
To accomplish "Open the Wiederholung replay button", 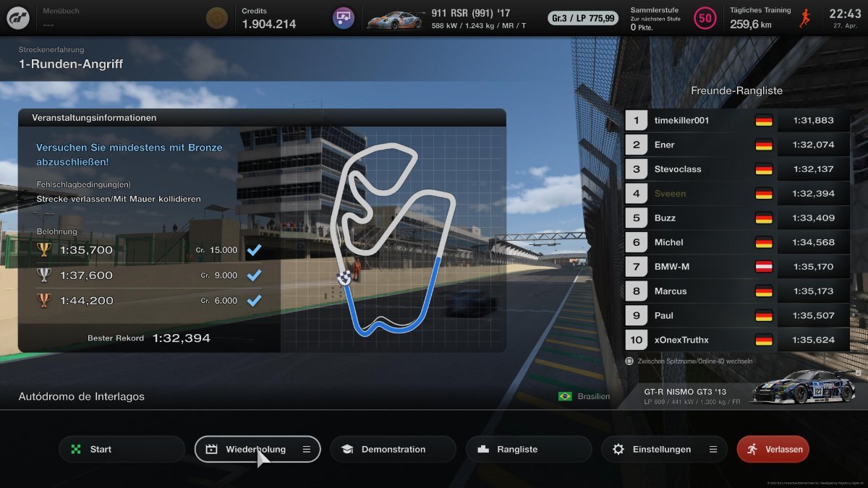I will click(x=258, y=449).
